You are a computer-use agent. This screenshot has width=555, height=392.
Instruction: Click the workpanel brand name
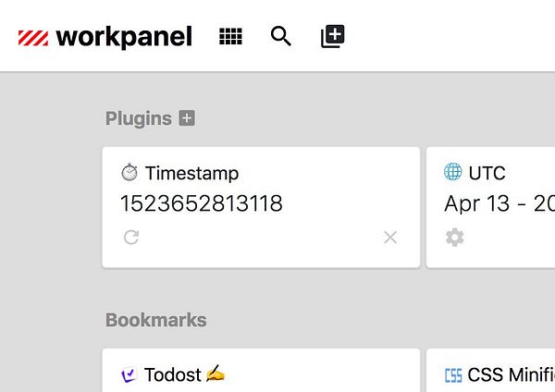click(x=124, y=37)
